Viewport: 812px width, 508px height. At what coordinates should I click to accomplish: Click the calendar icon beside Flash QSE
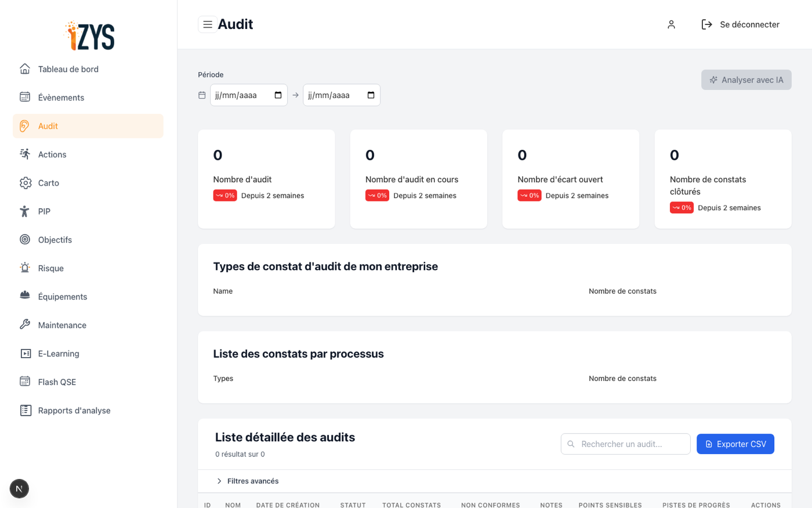coord(25,382)
